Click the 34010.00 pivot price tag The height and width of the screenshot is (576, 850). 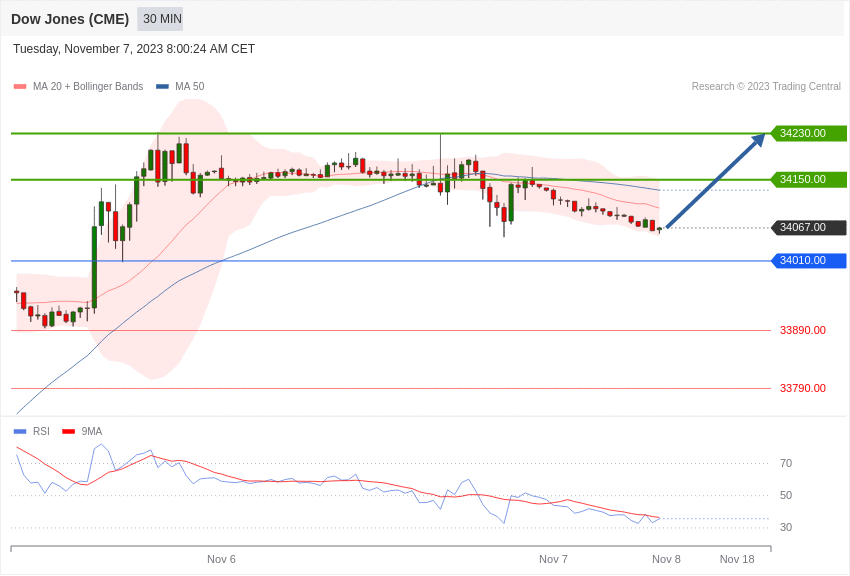tap(808, 261)
